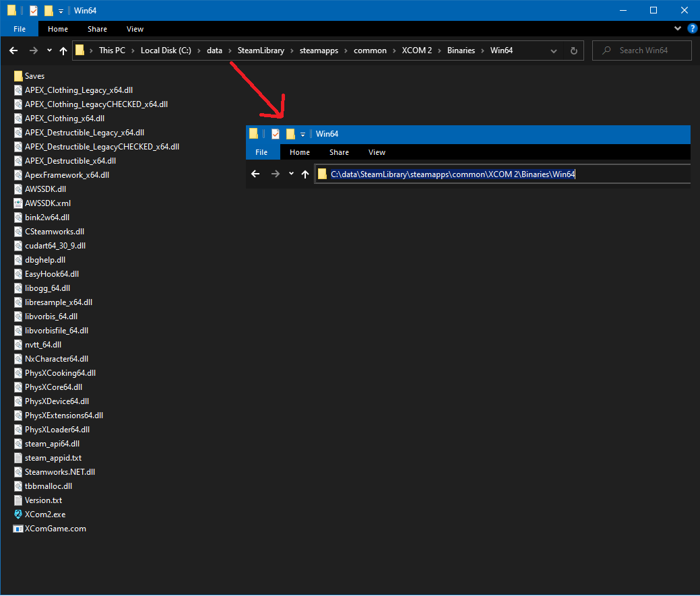The image size is (700, 596).
Task: Select the Saves folder
Action: (x=30, y=76)
